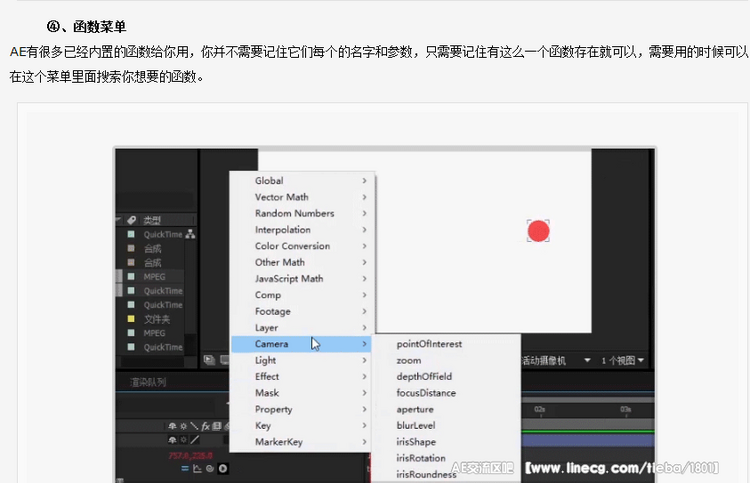Click the quality slash icon in timeline header

194,426
